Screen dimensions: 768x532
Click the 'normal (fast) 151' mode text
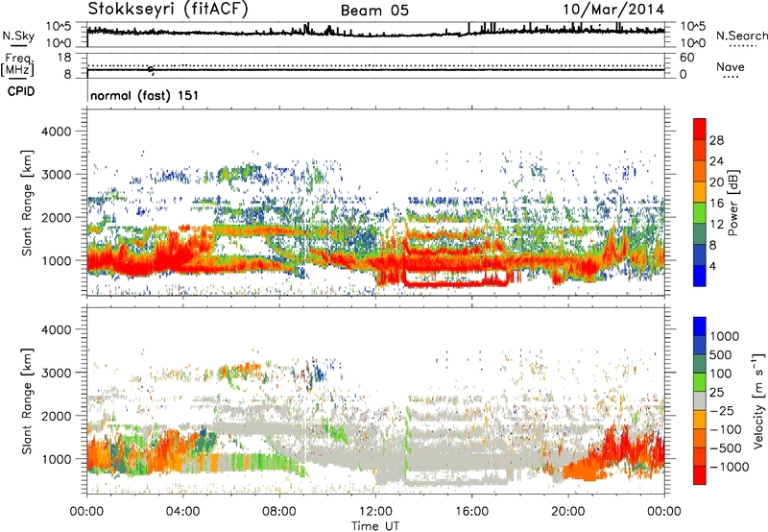(x=145, y=95)
